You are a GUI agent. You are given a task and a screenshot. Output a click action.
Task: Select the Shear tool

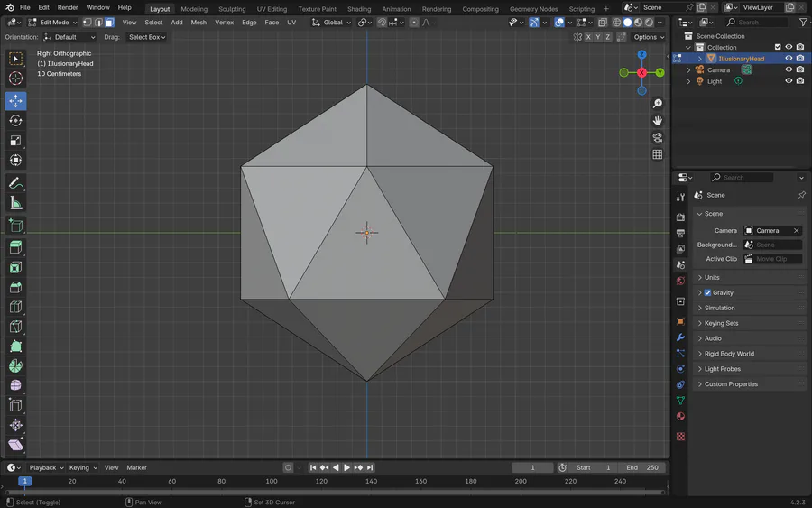point(15,444)
